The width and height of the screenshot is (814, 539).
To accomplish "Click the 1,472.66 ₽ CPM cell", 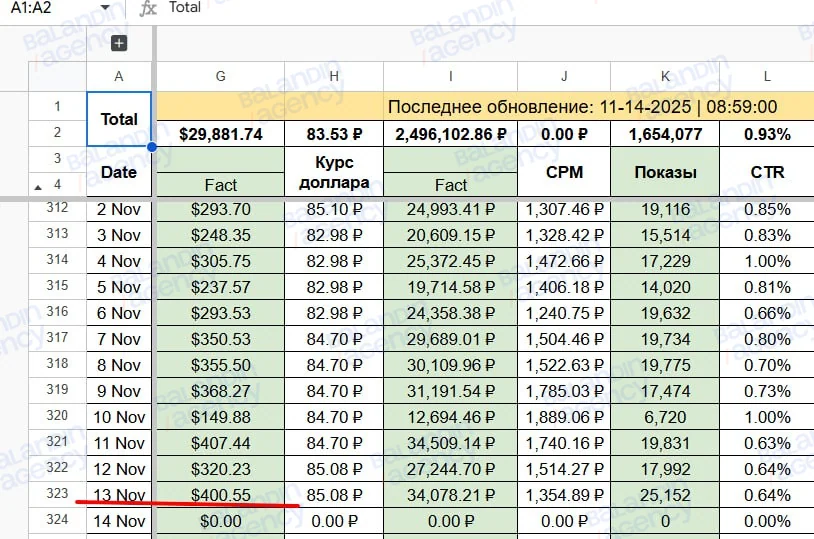I will coord(564,261).
